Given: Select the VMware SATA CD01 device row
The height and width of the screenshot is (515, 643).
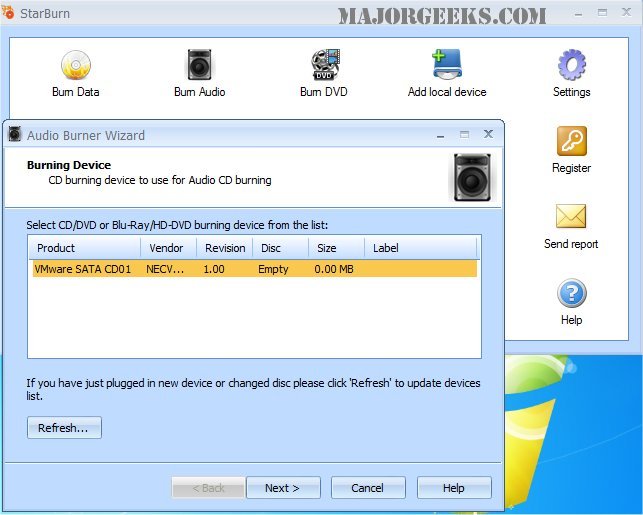Looking at the screenshot, I should pyautogui.click(x=255, y=269).
